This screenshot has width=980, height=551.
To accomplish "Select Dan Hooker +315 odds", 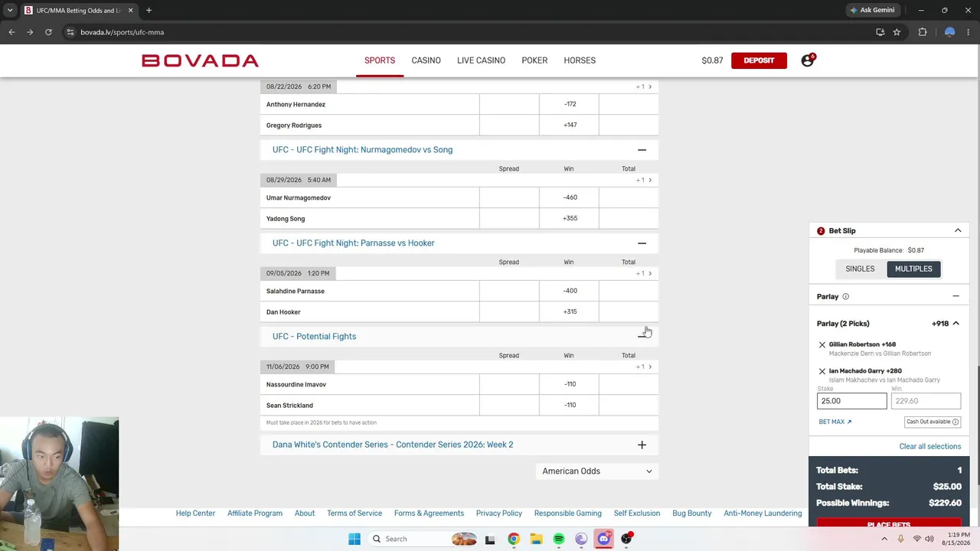I will pyautogui.click(x=569, y=311).
